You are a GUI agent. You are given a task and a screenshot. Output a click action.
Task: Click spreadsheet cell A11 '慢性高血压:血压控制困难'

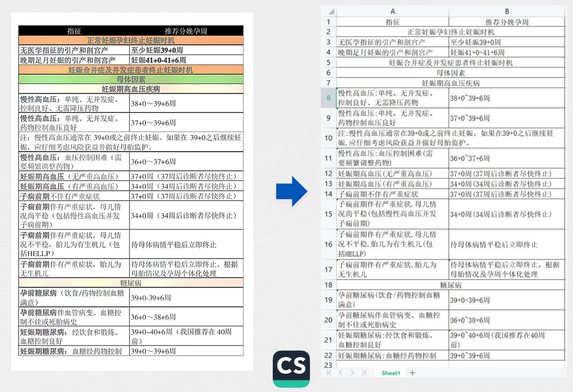tap(393, 158)
